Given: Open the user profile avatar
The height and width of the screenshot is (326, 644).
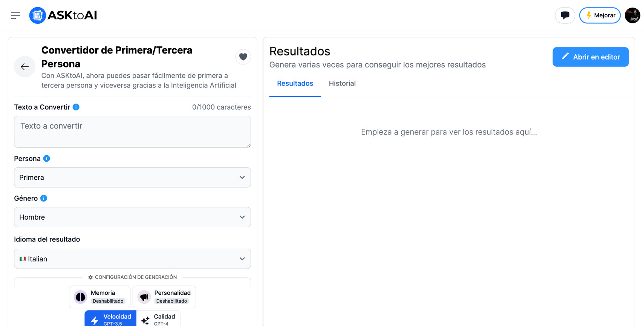Looking at the screenshot, I should point(632,15).
